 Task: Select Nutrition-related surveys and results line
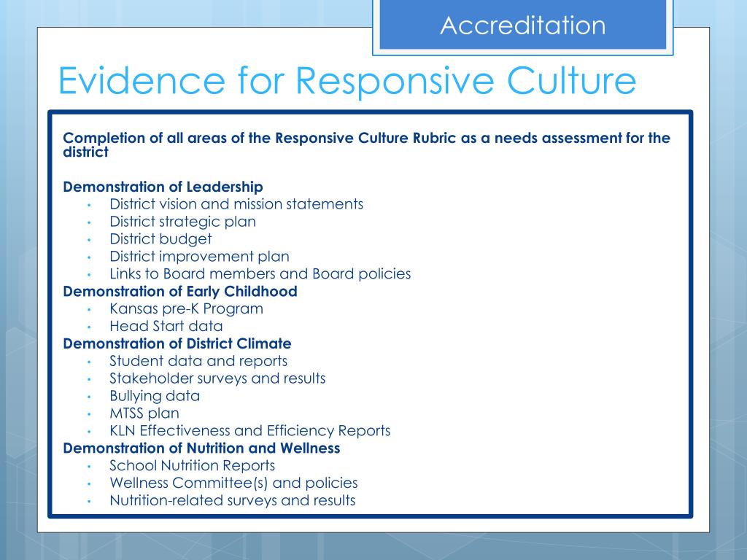pos(233,500)
